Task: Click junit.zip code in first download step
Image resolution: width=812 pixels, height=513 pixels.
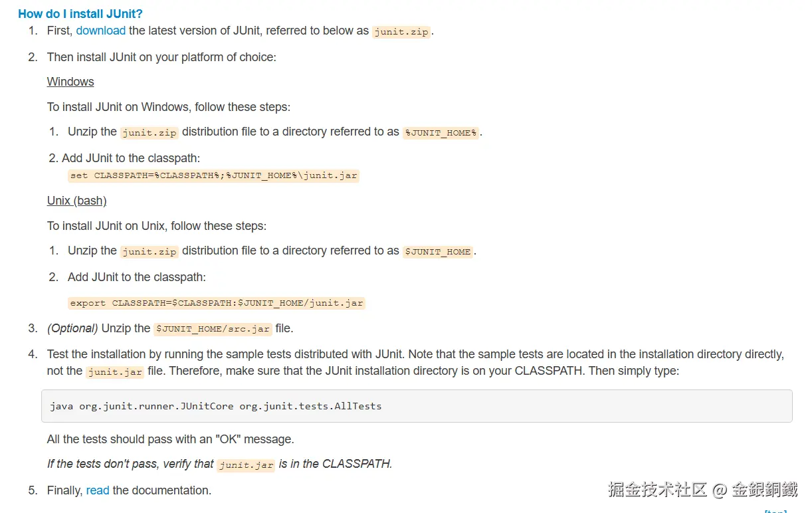Action: click(x=401, y=31)
